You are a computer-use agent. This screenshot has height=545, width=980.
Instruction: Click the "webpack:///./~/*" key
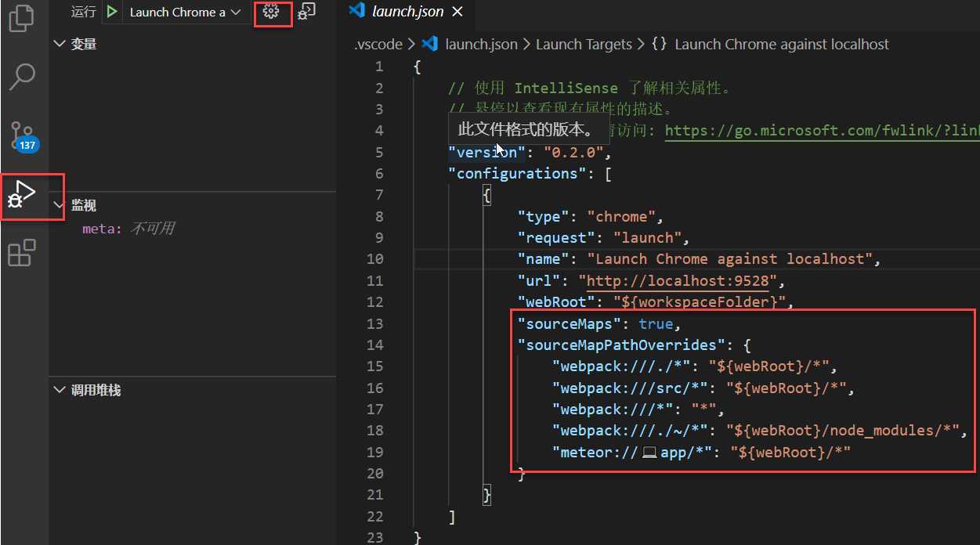coord(630,431)
